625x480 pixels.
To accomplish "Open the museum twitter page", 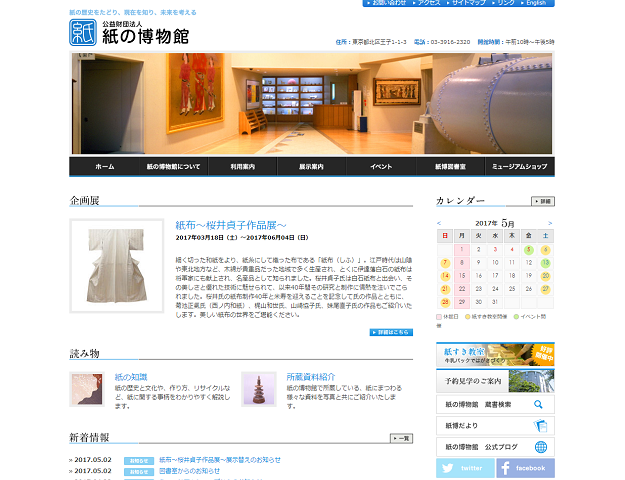I will (x=465, y=468).
